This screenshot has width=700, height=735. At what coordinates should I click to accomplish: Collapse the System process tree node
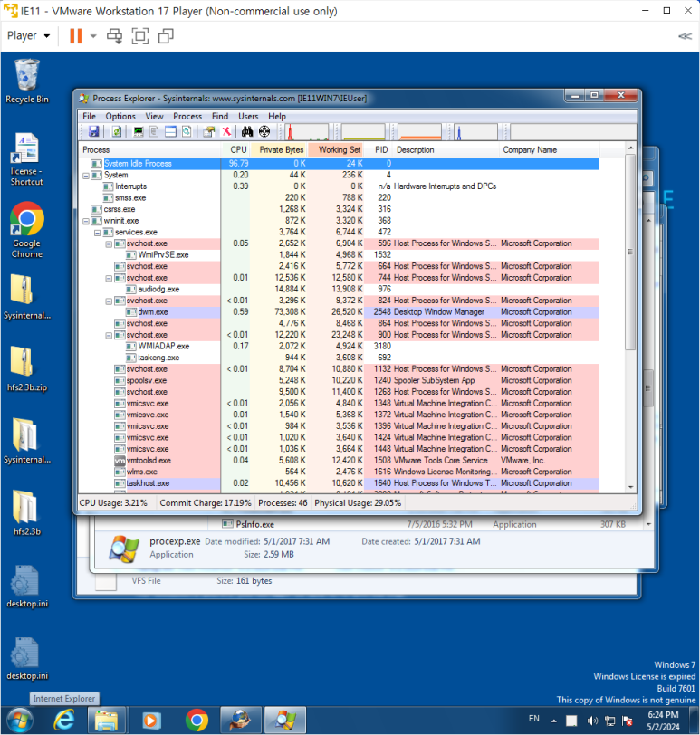(x=86, y=176)
